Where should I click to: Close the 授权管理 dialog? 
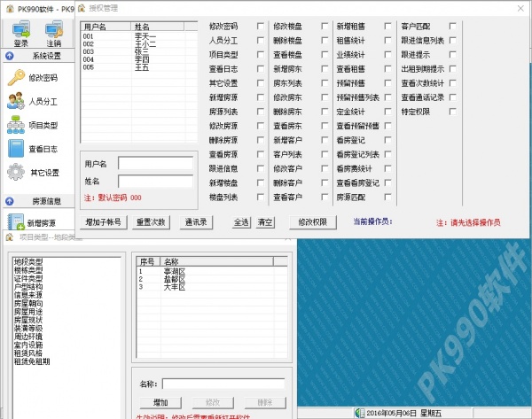(x=520, y=8)
